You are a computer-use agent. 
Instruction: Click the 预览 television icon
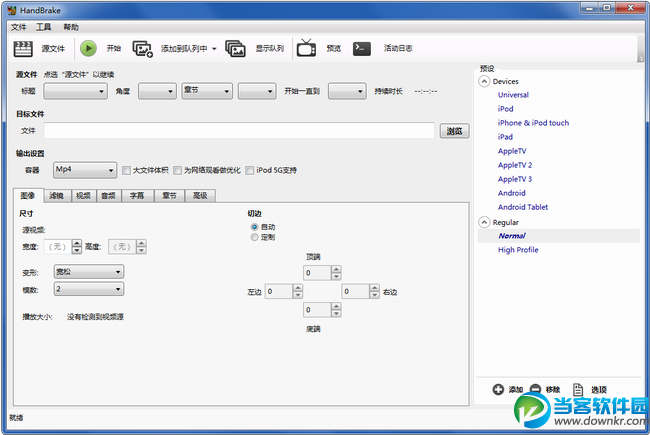[x=306, y=48]
